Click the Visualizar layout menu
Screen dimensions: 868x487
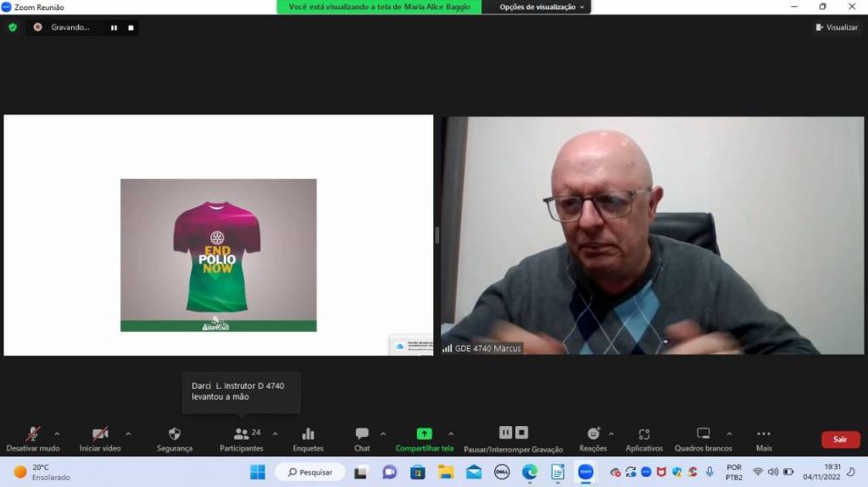(x=837, y=27)
